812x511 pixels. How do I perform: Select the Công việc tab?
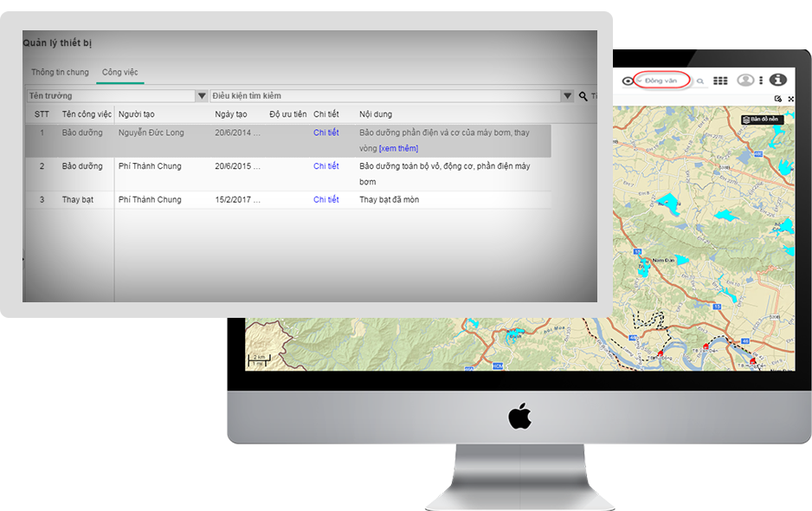pos(119,73)
